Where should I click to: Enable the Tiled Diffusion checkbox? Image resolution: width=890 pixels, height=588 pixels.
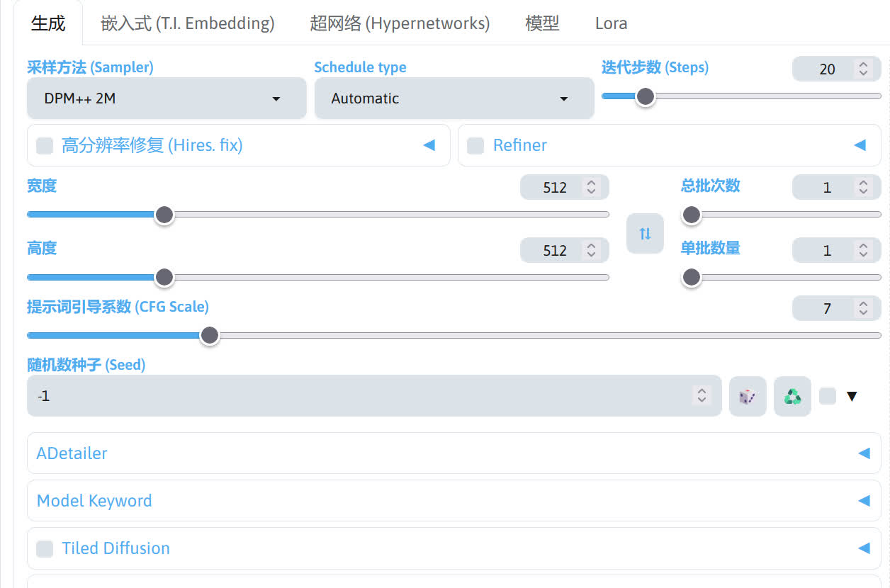pyautogui.click(x=45, y=548)
